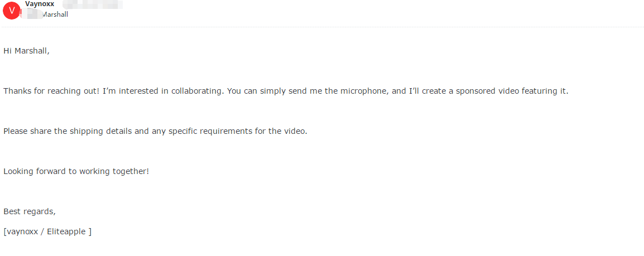Click the sender name Vaynoxx

(x=40, y=4)
